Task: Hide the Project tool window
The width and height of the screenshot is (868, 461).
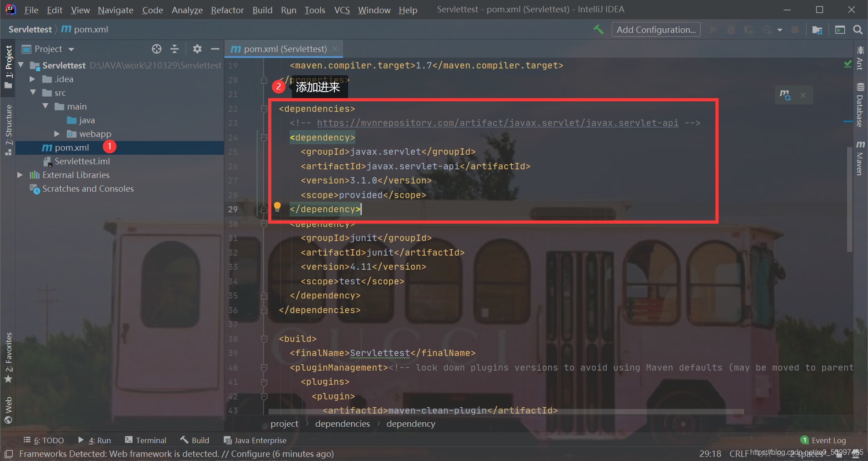Action: tap(215, 49)
